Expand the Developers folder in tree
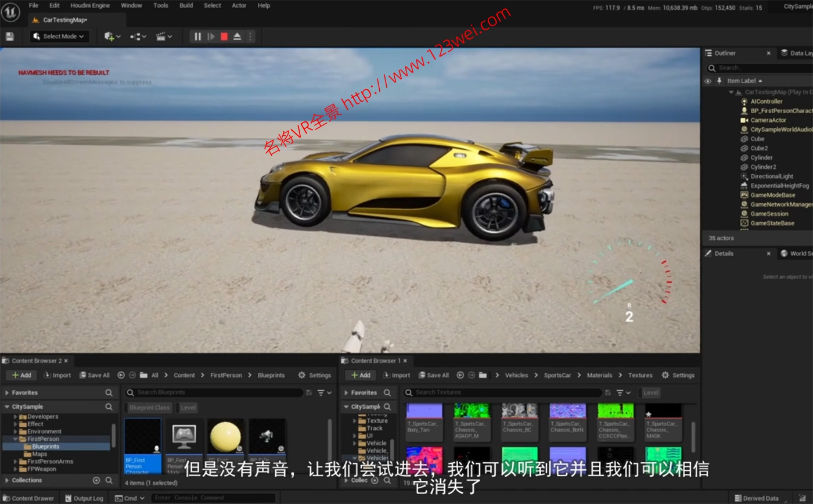The image size is (813, 504). point(16,417)
